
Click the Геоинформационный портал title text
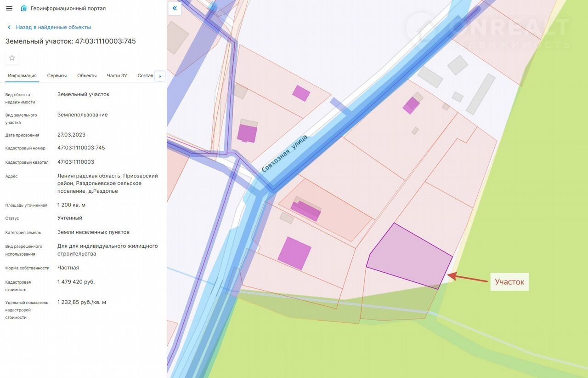click(x=68, y=8)
